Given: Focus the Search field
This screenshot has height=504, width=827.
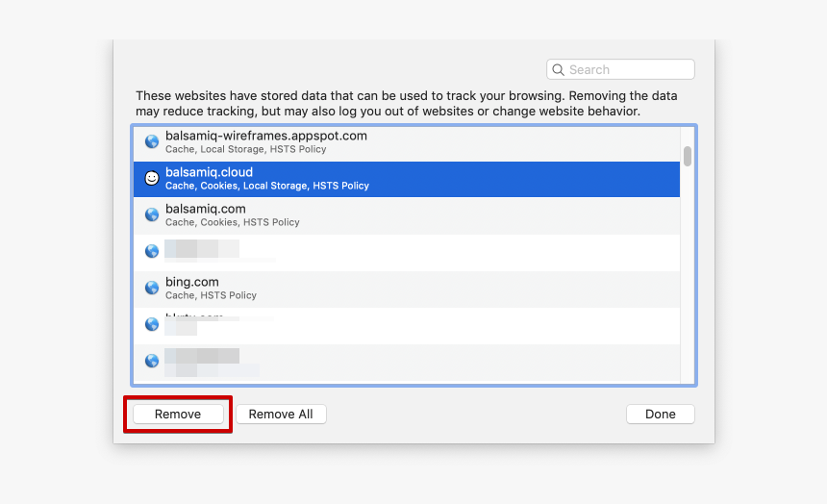Looking at the screenshot, I should (x=620, y=69).
